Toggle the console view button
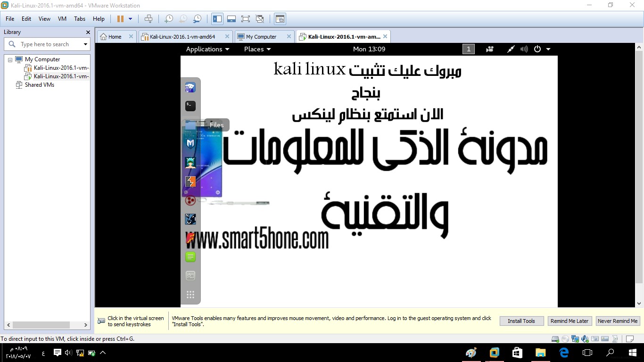The image size is (644, 362). [x=280, y=19]
